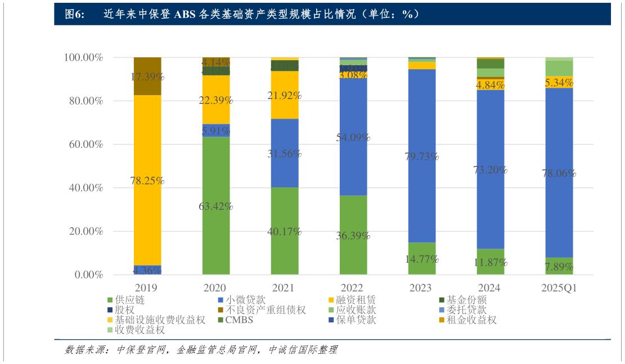Select the 63.42% data label on 2020 bar
625x364 pixels.
click(217, 207)
